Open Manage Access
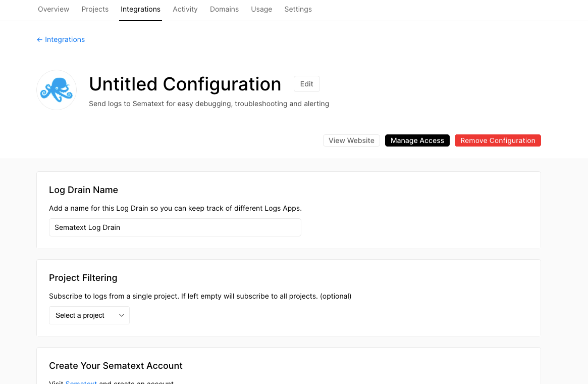Image resolution: width=588 pixels, height=384 pixels. tap(417, 140)
